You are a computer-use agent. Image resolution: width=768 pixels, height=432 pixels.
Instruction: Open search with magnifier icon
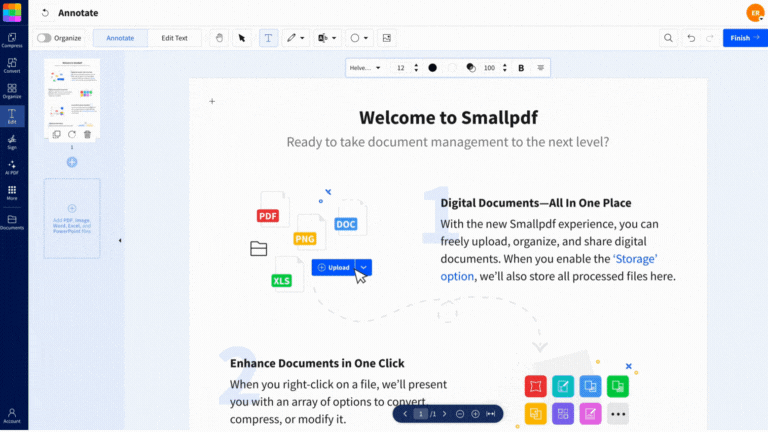click(x=668, y=38)
